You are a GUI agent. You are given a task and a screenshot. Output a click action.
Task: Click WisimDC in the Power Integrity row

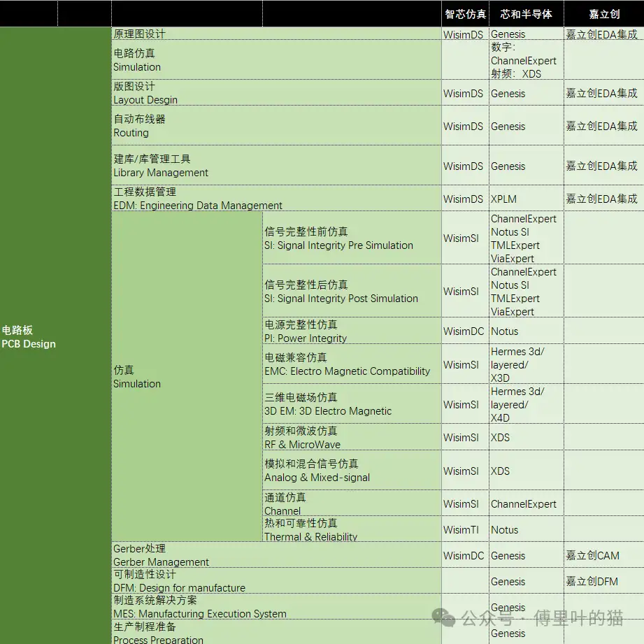coord(465,331)
